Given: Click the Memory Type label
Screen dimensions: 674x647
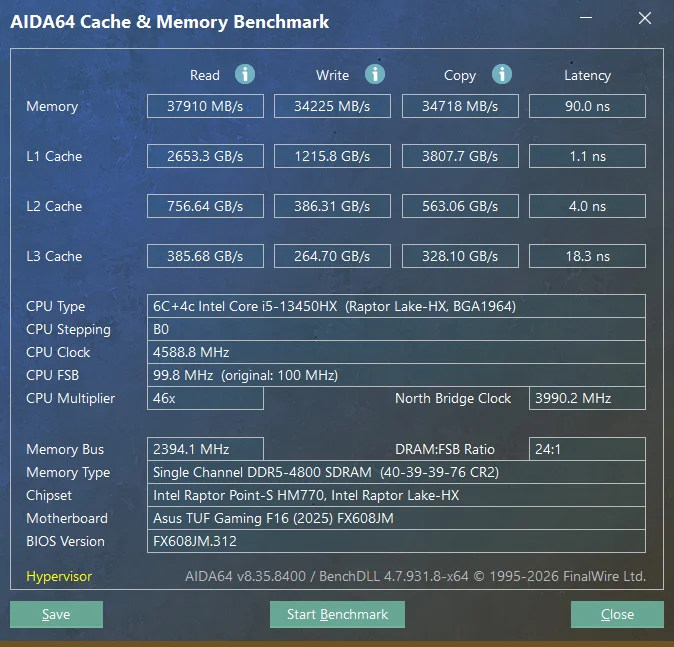Looking at the screenshot, I should pyautogui.click(x=68, y=472).
